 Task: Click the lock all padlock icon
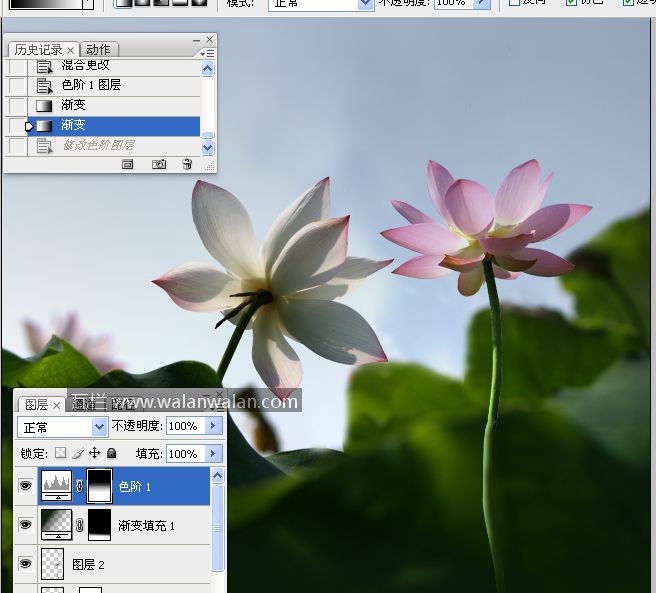[x=111, y=453]
